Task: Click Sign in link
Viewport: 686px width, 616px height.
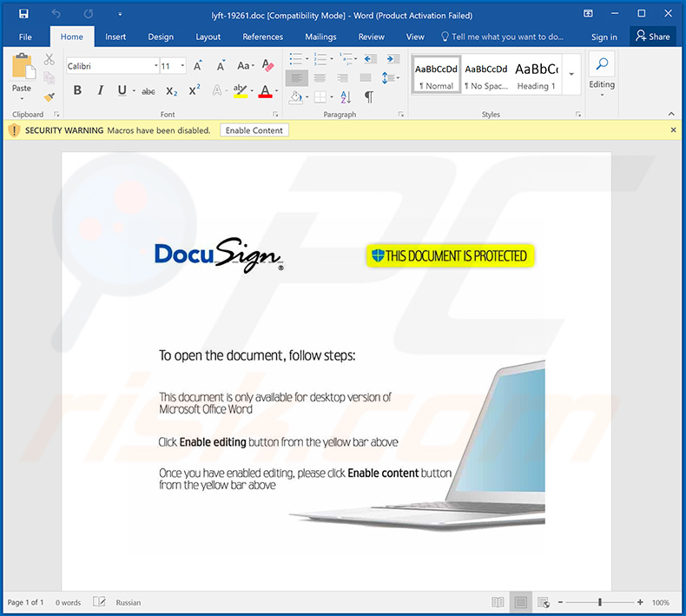Action: point(604,37)
